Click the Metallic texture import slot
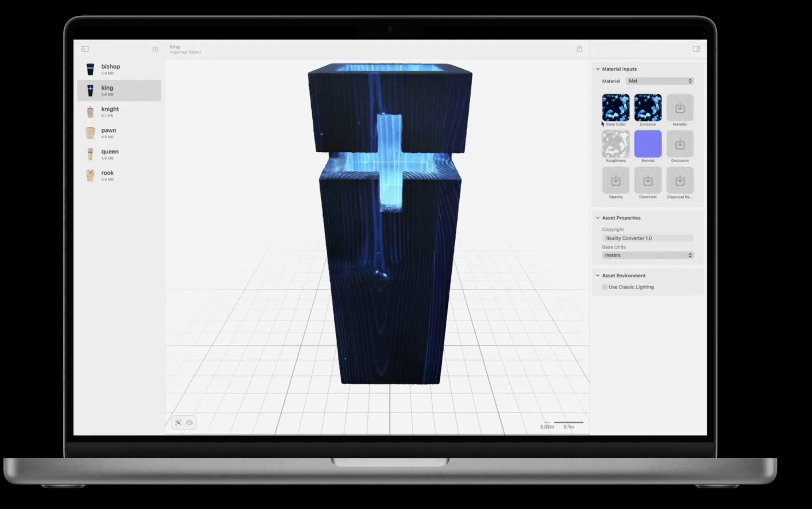The height and width of the screenshot is (509, 812). click(x=679, y=108)
